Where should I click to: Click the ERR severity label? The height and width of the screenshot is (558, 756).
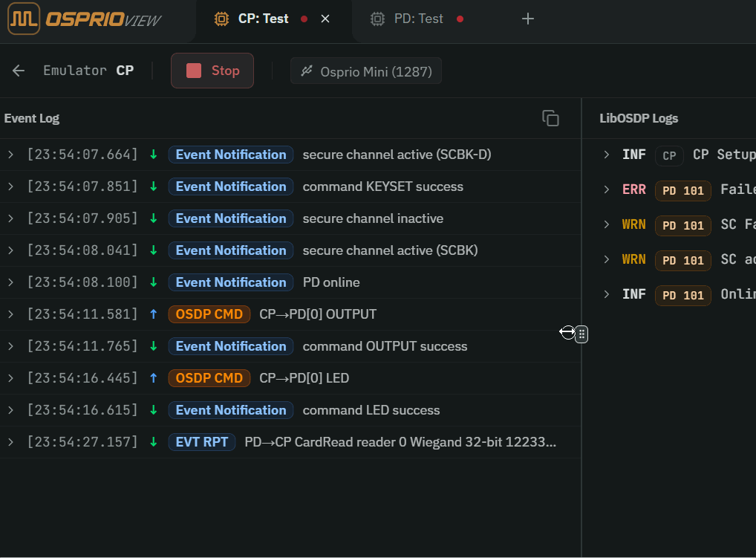tap(634, 189)
